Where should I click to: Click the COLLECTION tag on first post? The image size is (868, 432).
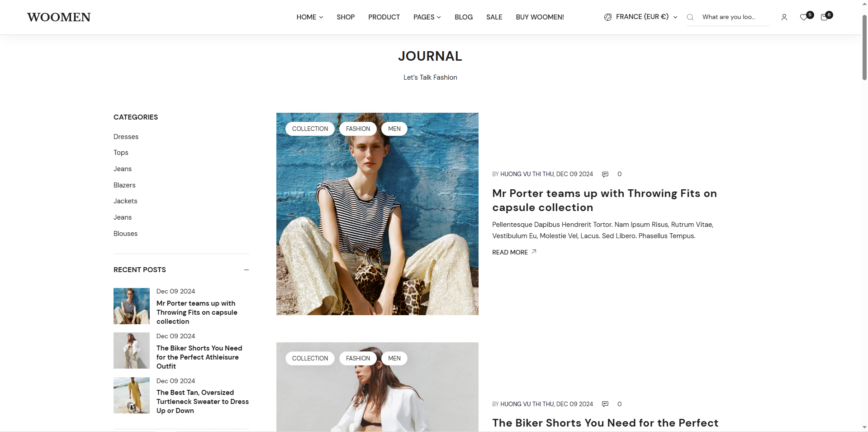click(310, 129)
